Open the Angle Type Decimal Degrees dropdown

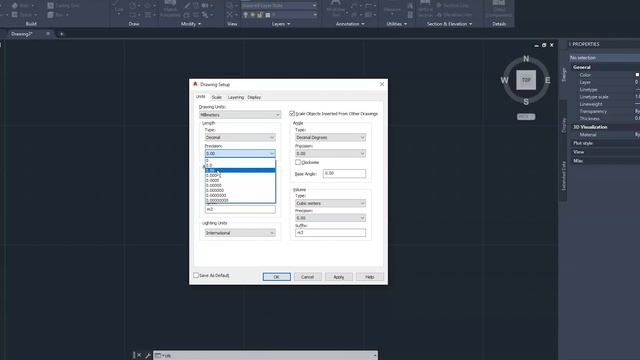[330, 138]
